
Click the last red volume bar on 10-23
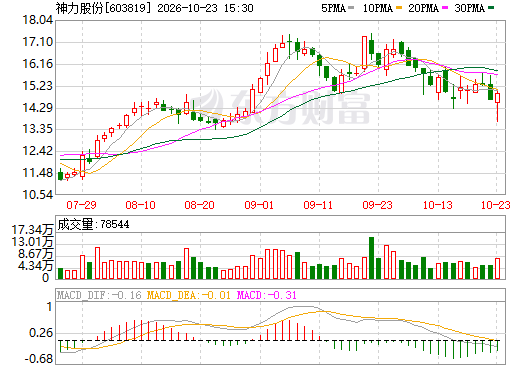click(x=497, y=268)
